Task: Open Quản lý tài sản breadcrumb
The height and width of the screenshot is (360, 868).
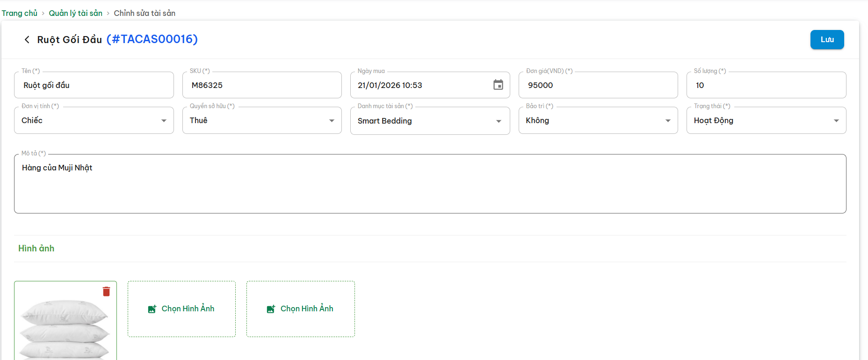Action: [75, 13]
